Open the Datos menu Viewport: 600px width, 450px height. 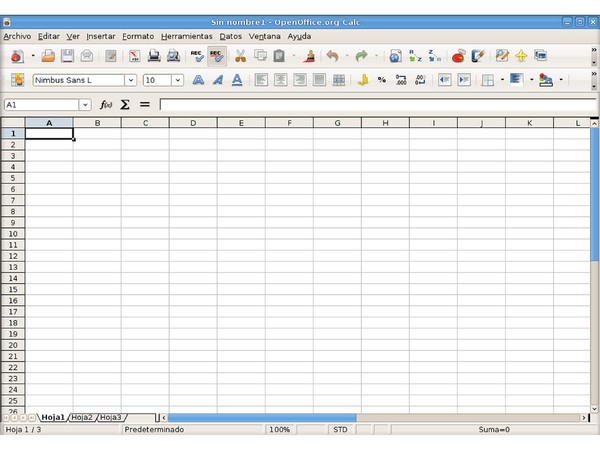230,36
